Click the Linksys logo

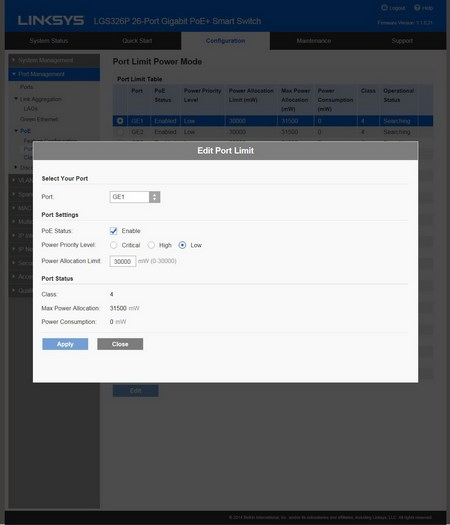[51, 21]
